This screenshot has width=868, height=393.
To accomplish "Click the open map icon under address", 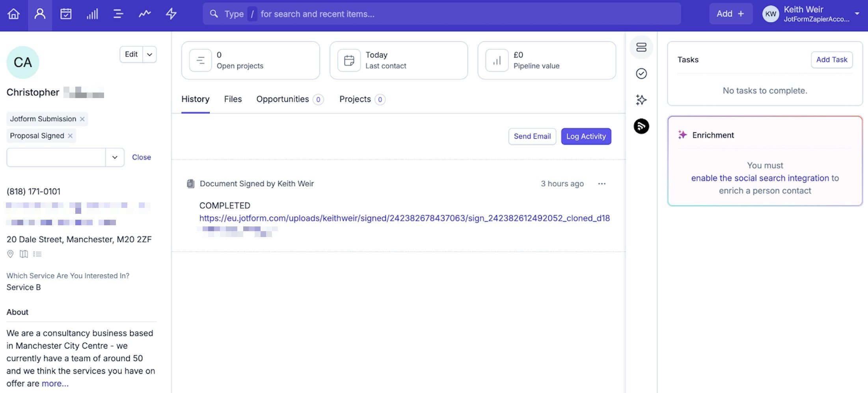I will 24,254.
